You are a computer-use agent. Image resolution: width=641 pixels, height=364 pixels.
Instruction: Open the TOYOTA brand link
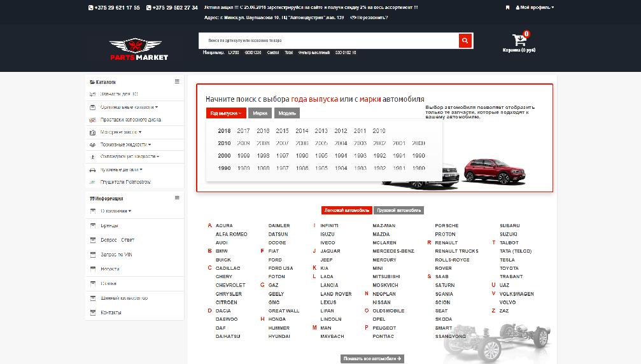tap(509, 268)
